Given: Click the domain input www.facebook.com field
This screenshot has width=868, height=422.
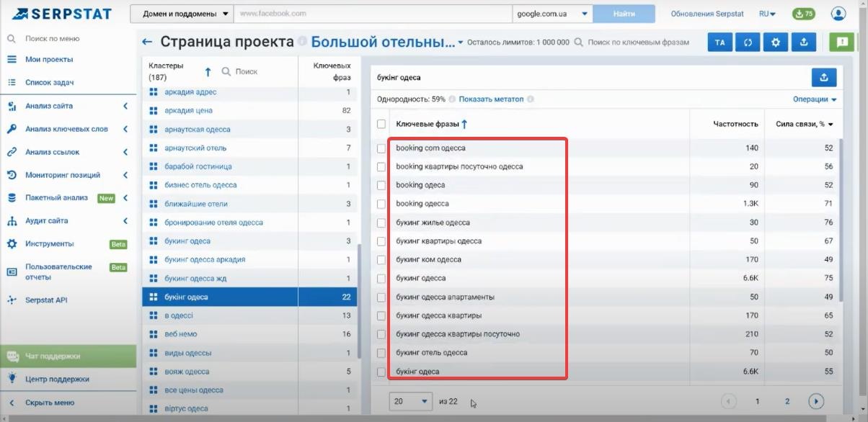Looking at the screenshot, I should tap(373, 14).
